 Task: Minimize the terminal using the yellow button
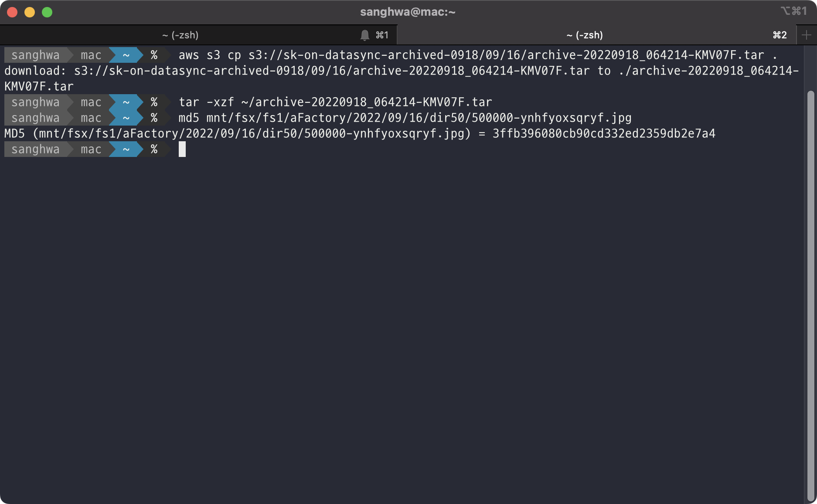(30, 12)
